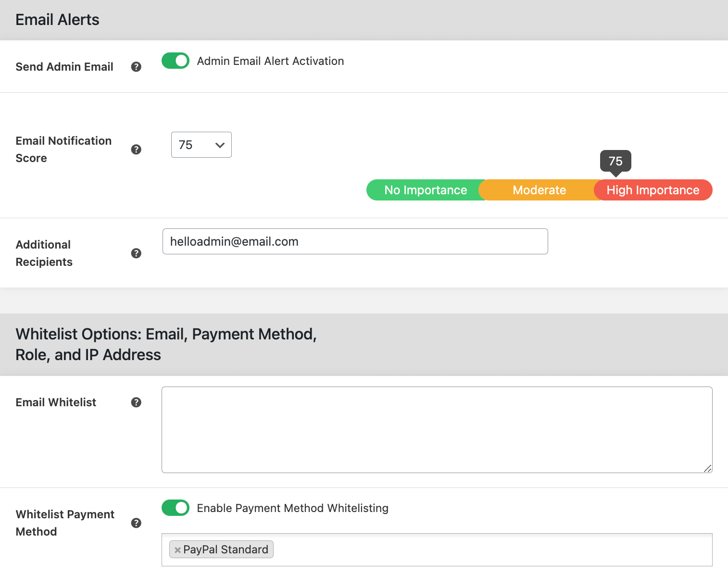Turn off the Payment Method Whitelisting switch

click(176, 508)
